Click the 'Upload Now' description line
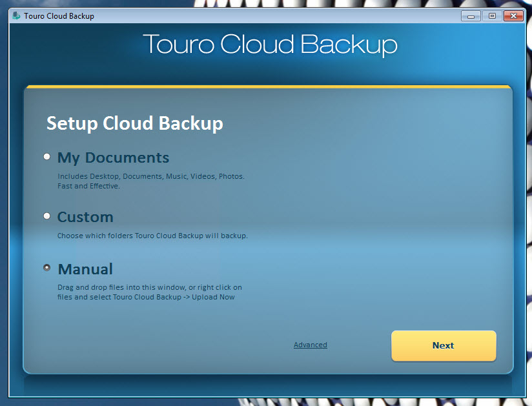The image size is (532, 406). click(x=146, y=297)
